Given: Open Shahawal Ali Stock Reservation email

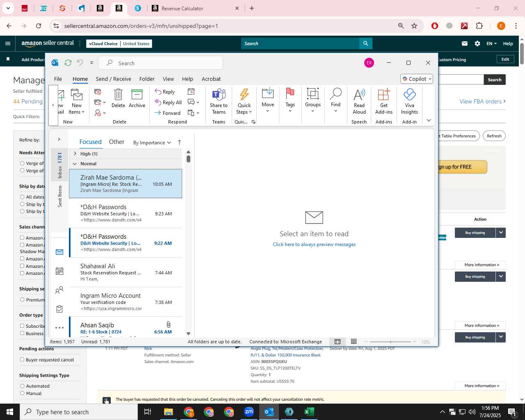Looking at the screenshot, I should 126,272.
